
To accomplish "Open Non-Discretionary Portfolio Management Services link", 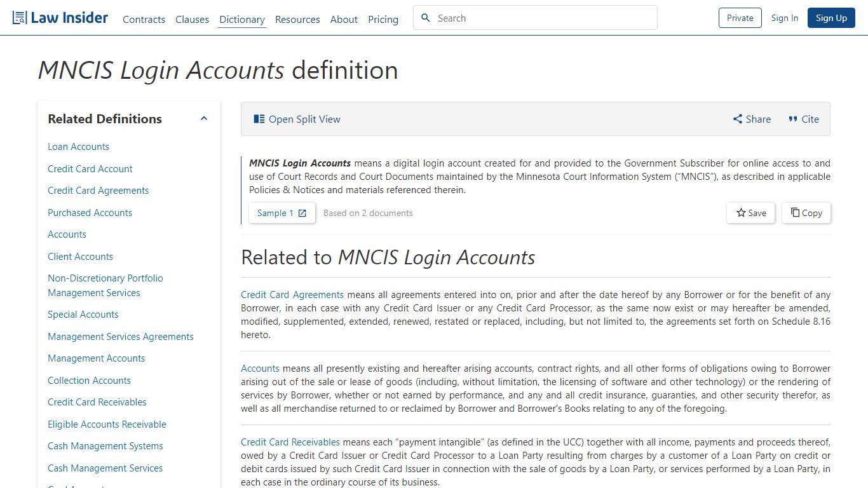I will click(x=105, y=285).
